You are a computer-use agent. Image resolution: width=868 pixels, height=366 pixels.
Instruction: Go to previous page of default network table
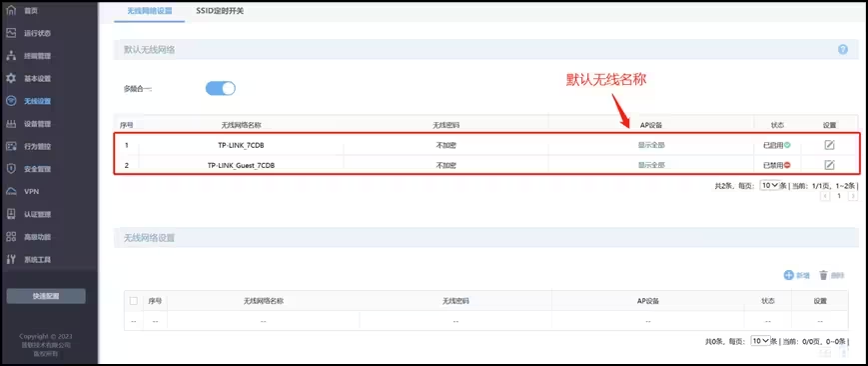coord(825,196)
